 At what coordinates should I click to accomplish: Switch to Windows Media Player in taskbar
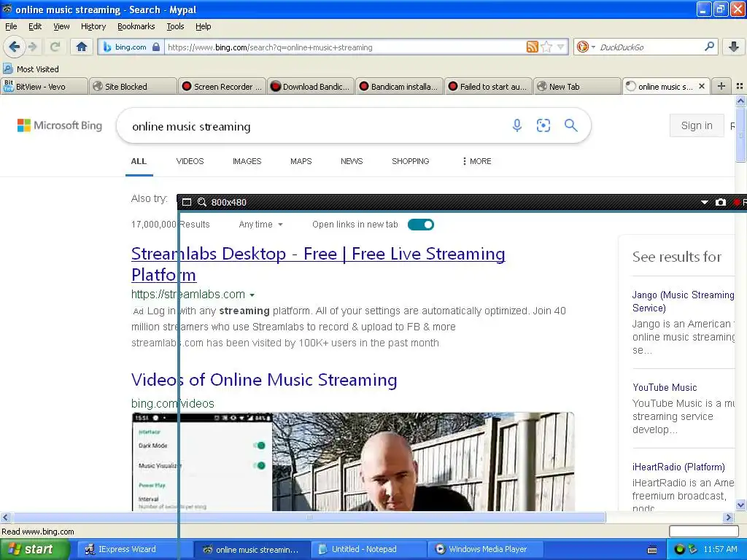tap(486, 549)
